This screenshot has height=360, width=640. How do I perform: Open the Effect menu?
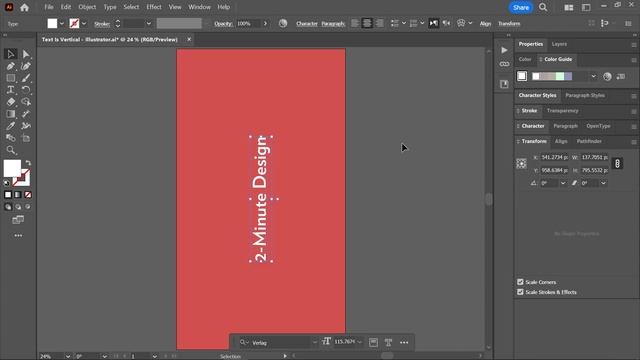(x=154, y=7)
